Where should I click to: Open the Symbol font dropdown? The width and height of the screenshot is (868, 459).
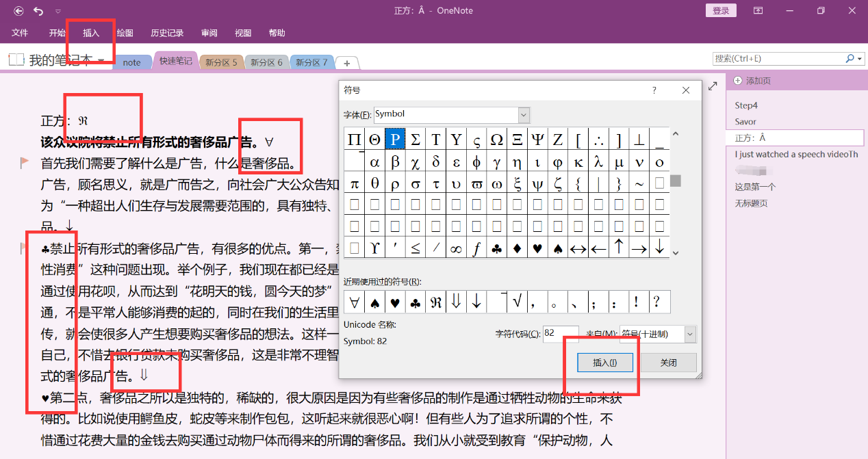point(523,115)
